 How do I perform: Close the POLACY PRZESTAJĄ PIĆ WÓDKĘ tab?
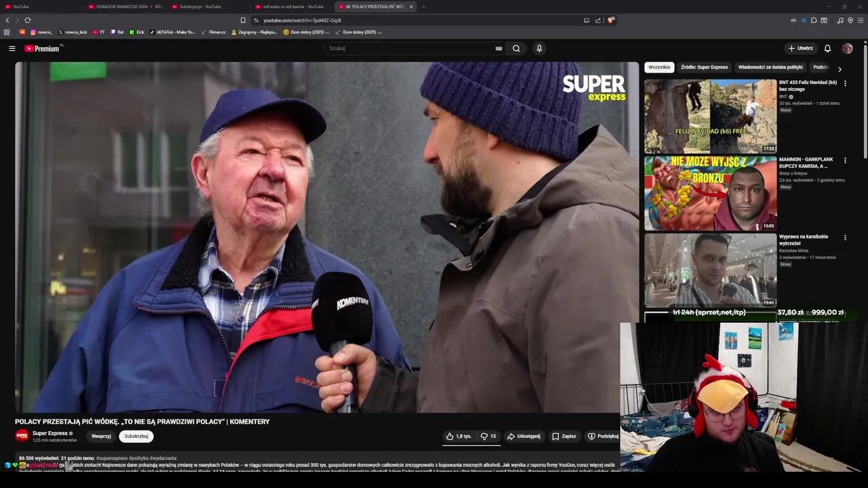point(411,7)
